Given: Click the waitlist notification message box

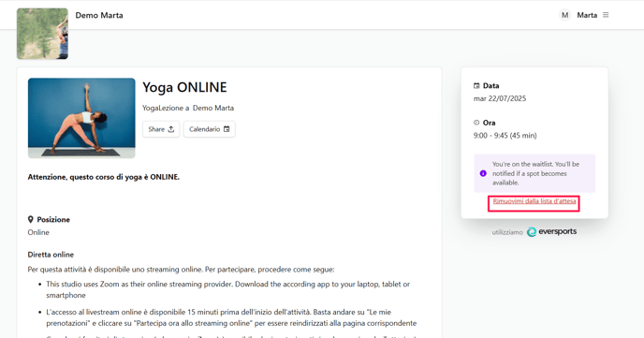Looking at the screenshot, I should point(534,173).
